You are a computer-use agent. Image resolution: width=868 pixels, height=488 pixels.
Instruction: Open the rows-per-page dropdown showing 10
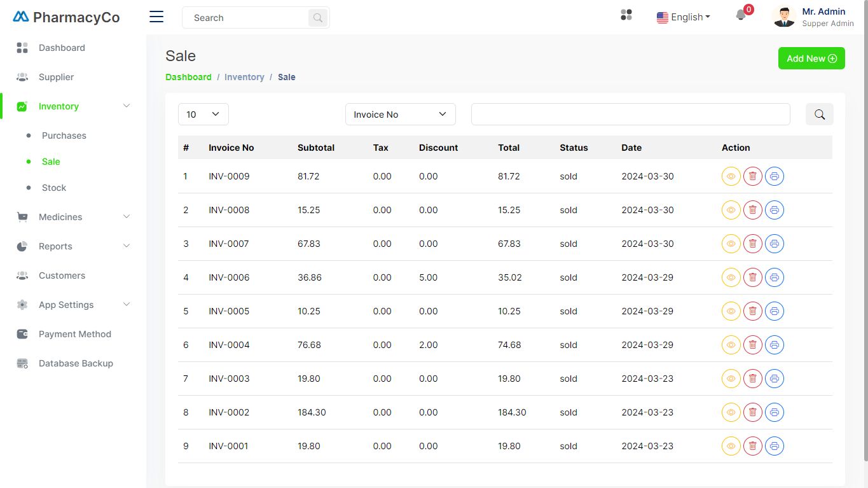point(203,115)
